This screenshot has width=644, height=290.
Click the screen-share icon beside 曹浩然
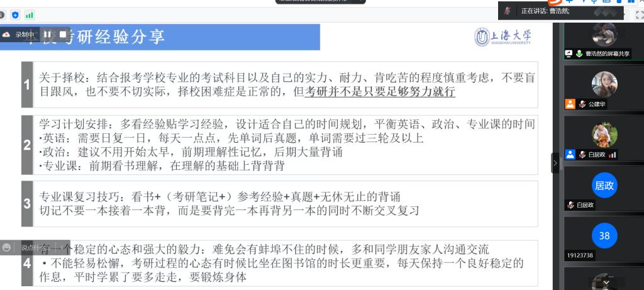(569, 53)
